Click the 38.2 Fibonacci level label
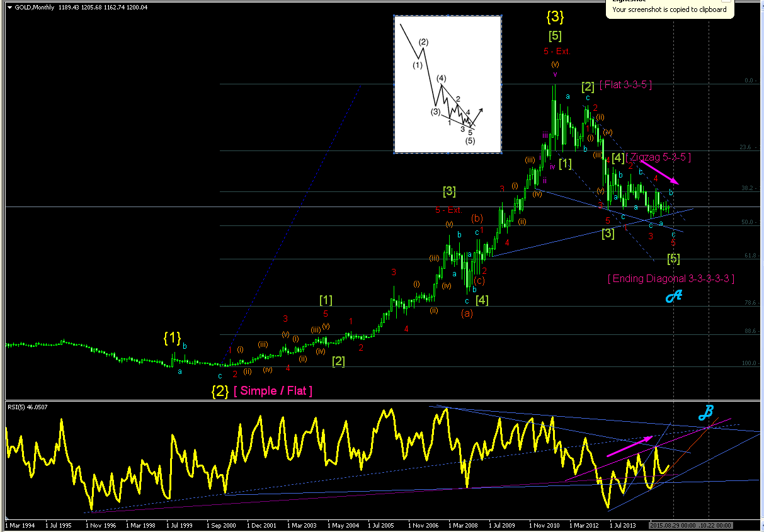Screen dimensions: 764x532 coord(748,188)
